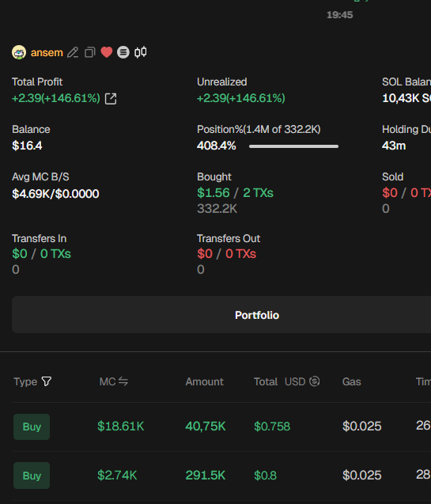Screen dimensions: 431x504
Task: Open the ansem wallet name link
Action: point(47,52)
